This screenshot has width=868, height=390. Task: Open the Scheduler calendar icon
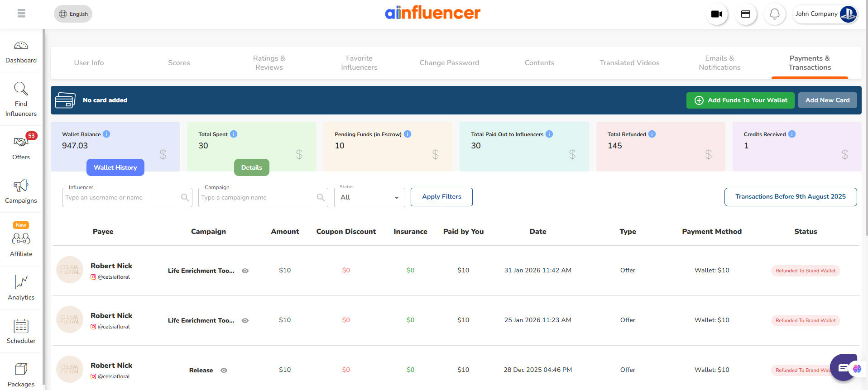[21, 326]
